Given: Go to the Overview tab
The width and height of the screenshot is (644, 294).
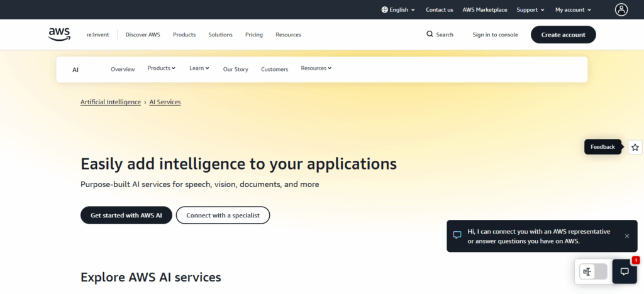Looking at the screenshot, I should click(123, 69).
